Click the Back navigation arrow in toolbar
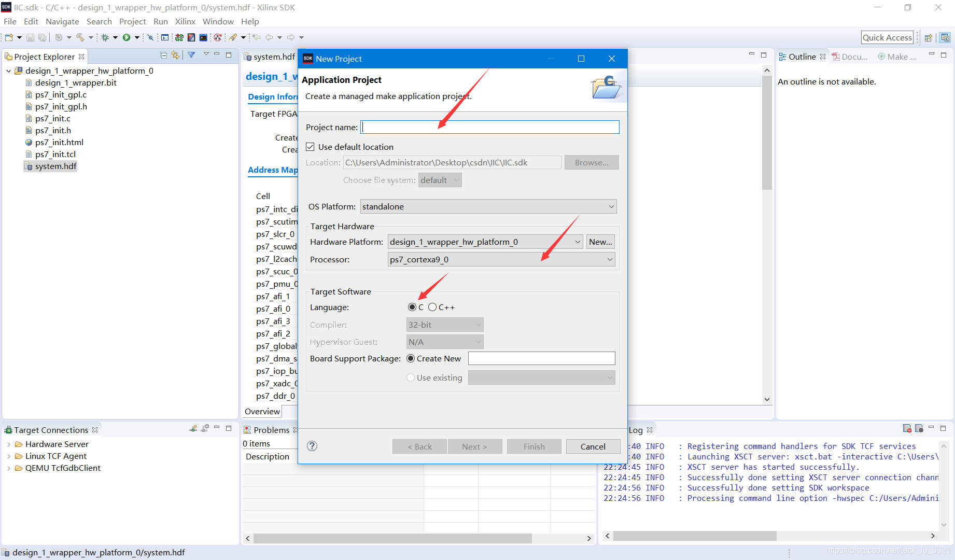 coord(269,37)
